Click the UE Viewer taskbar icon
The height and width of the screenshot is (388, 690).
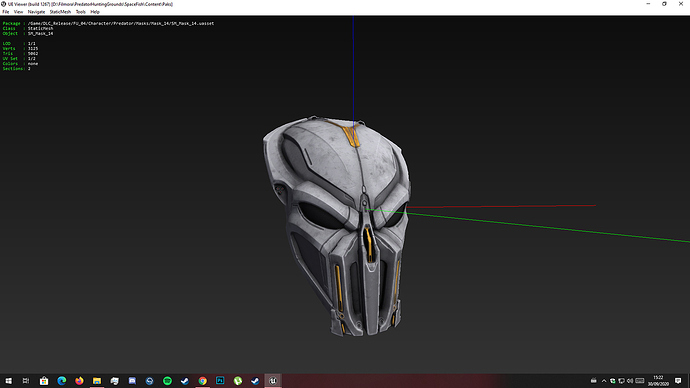coord(273,381)
